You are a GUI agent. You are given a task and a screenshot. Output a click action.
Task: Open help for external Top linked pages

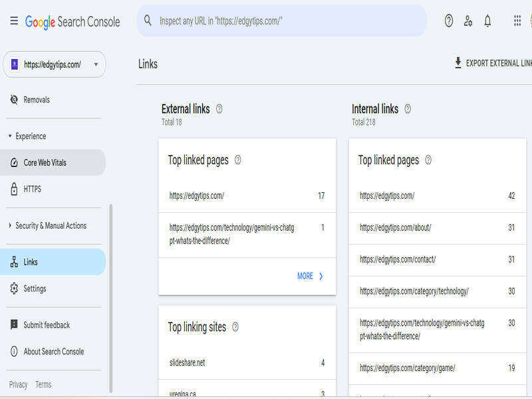click(238, 160)
